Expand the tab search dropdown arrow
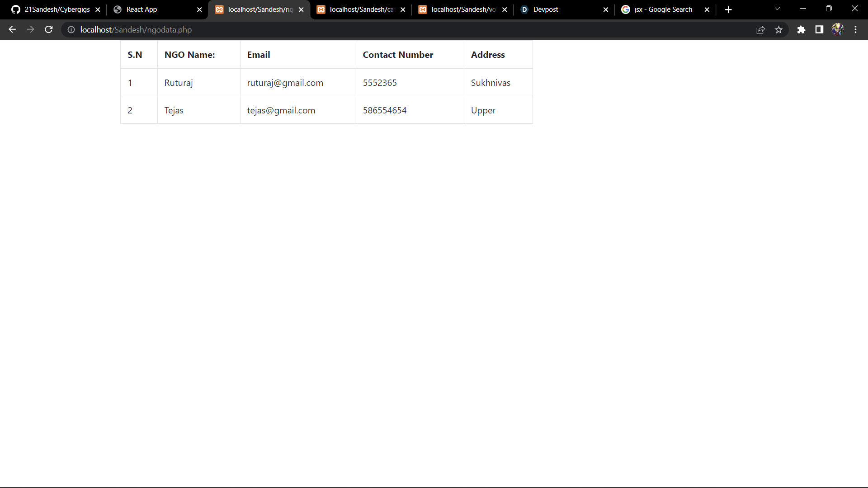 coord(777,9)
